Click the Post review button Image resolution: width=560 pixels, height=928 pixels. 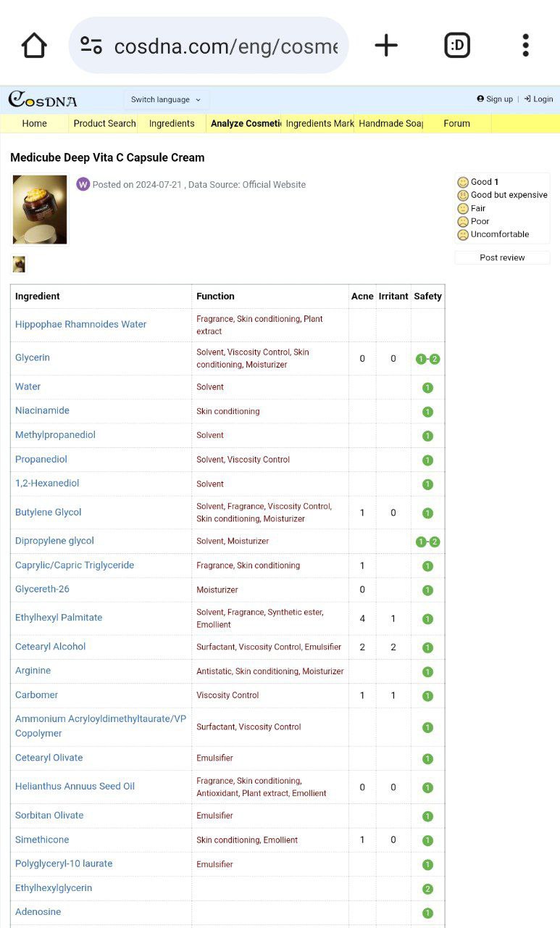(502, 257)
